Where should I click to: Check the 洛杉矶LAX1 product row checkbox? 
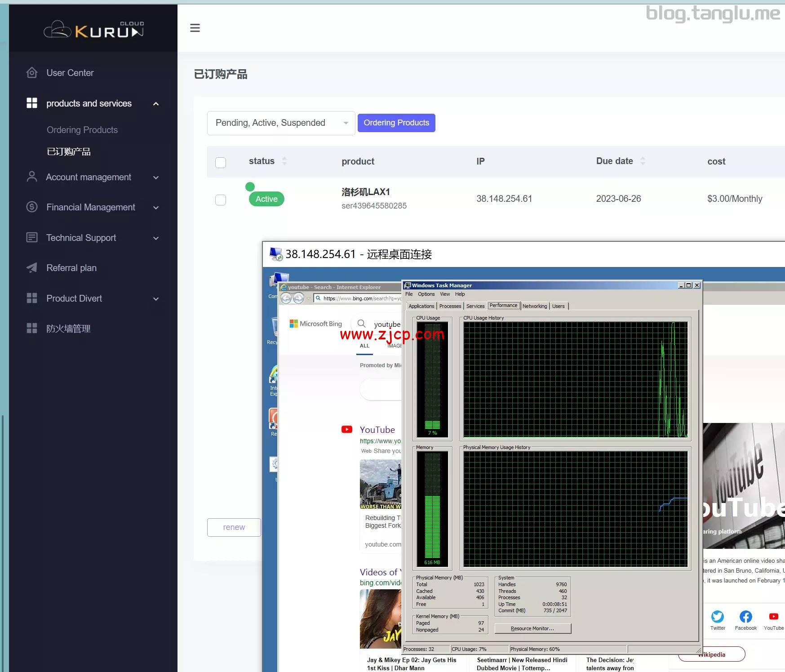pos(221,200)
